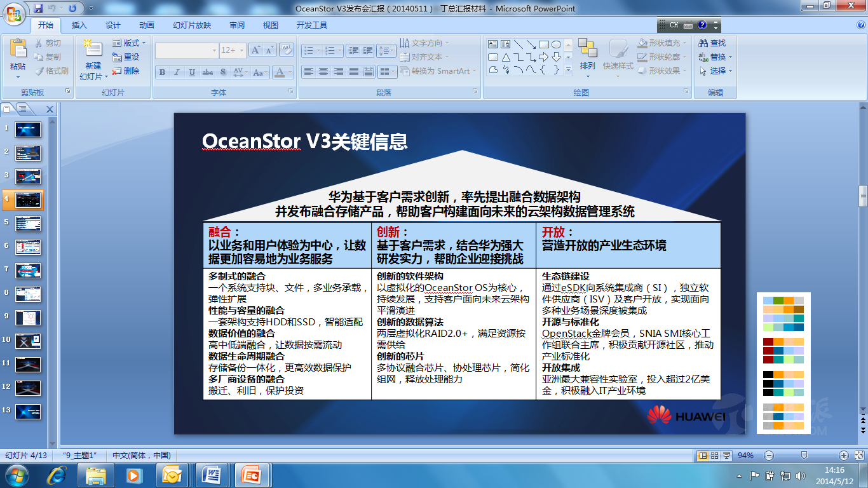Open Text Direction (文字方向) dropdown
The image size is (868, 488).
424,43
